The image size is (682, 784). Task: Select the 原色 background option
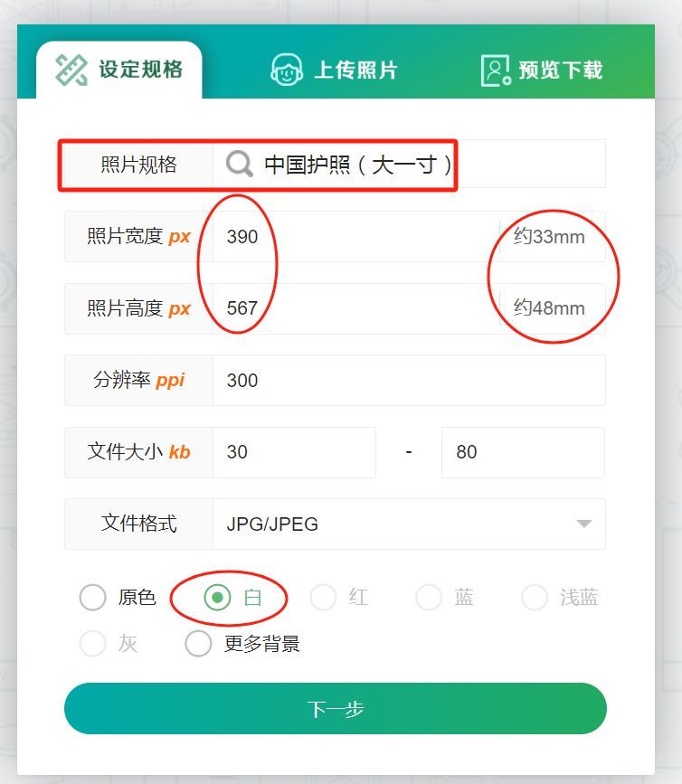(92, 597)
